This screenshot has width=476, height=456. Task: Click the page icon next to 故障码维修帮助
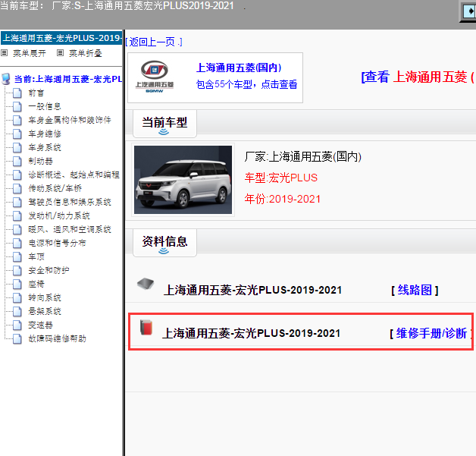tap(17, 338)
